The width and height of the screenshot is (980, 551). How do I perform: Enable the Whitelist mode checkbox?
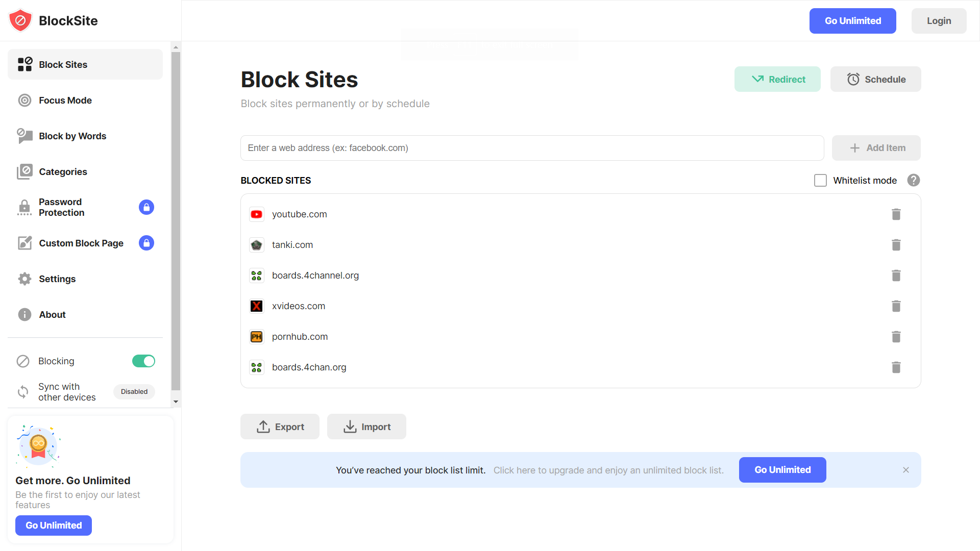(x=820, y=180)
